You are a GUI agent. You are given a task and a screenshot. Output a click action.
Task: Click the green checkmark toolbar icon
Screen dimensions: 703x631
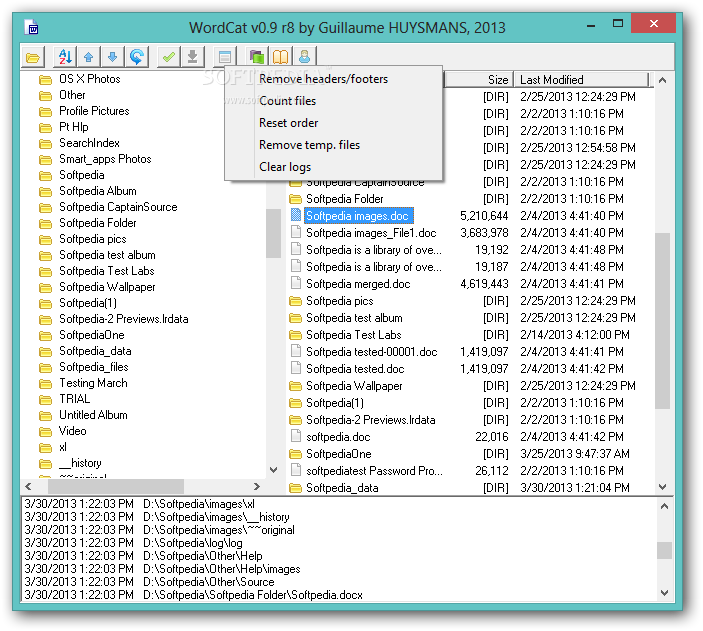[x=169, y=57]
